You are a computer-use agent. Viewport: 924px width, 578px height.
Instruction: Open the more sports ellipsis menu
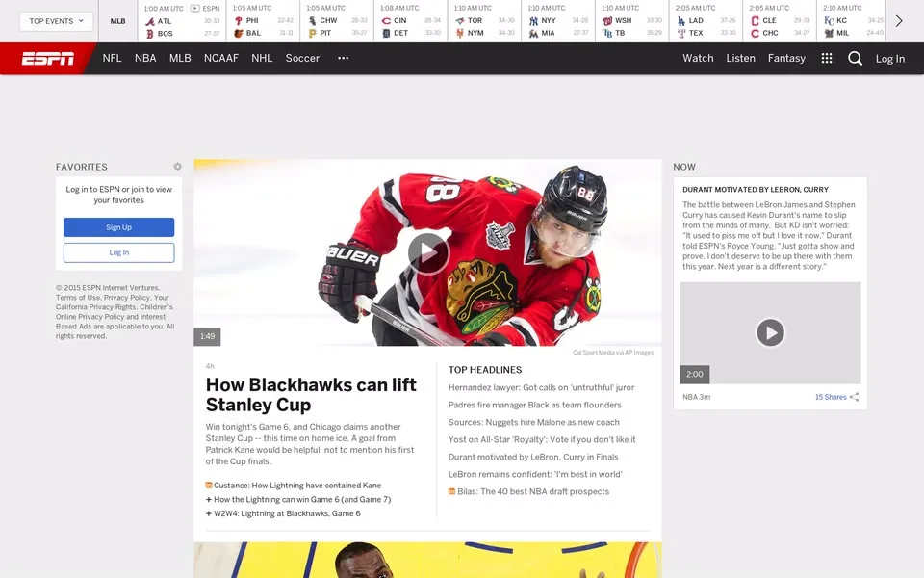[343, 58]
